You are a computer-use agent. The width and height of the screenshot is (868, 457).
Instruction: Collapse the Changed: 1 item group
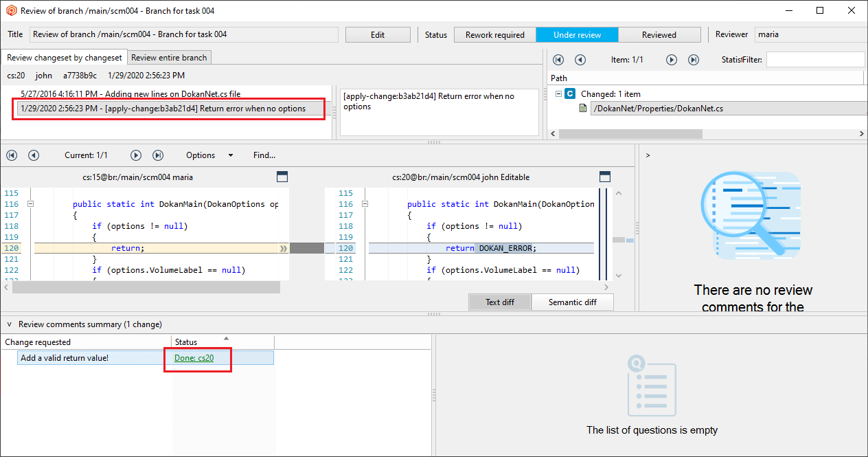point(558,93)
